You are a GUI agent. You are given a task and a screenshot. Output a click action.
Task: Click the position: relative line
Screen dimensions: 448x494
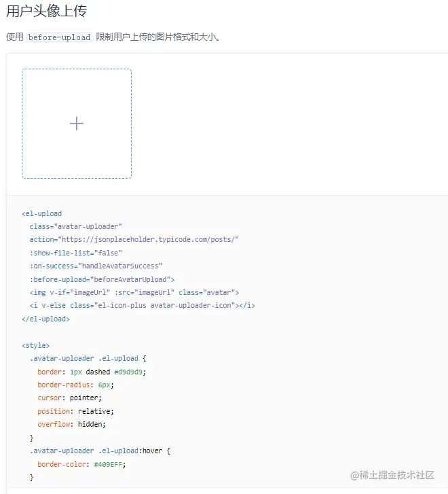tap(75, 411)
